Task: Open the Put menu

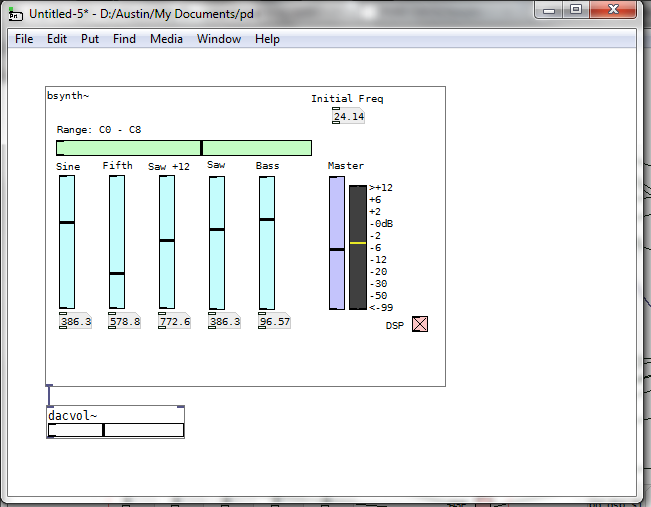Action: tap(90, 39)
